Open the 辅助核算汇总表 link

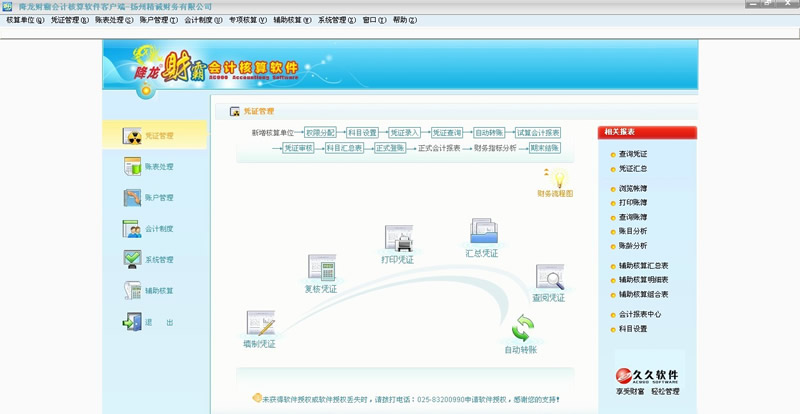[643, 265]
